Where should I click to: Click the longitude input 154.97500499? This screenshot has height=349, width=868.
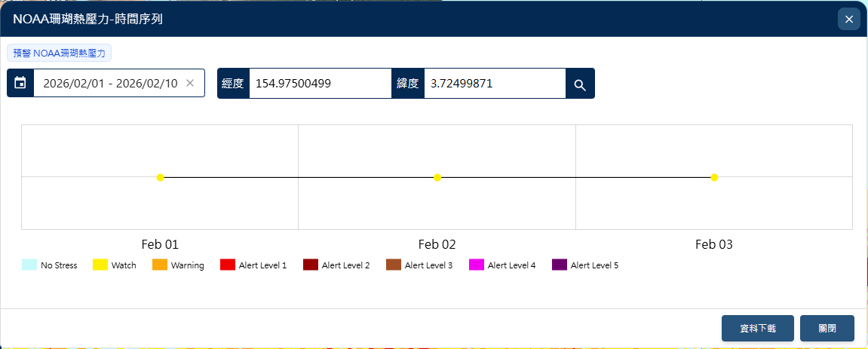coord(319,83)
